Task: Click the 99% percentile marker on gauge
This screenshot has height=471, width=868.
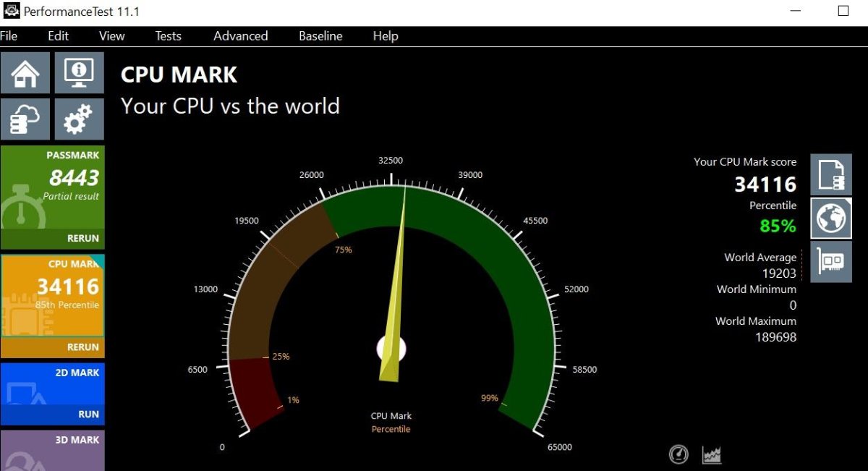Action: pos(489,398)
